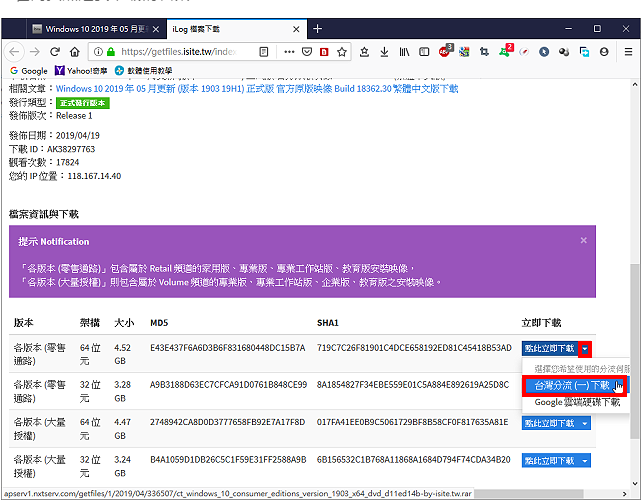The image size is (644, 504).
Task: Click the view count 17824
Action: pos(68,163)
